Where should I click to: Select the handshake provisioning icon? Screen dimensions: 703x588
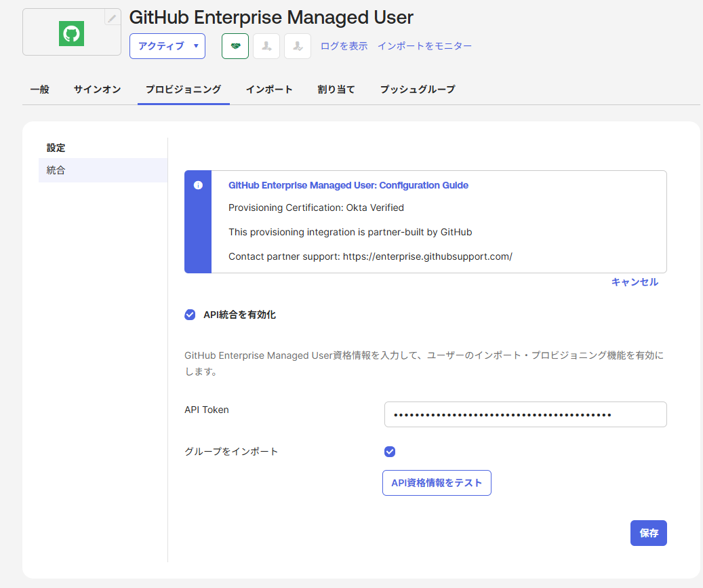pyautogui.click(x=235, y=46)
